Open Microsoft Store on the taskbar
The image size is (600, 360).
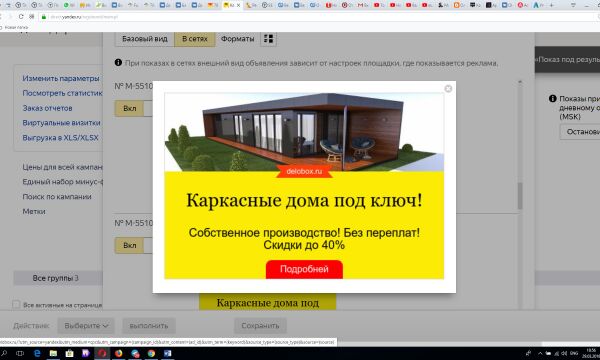tap(69, 353)
